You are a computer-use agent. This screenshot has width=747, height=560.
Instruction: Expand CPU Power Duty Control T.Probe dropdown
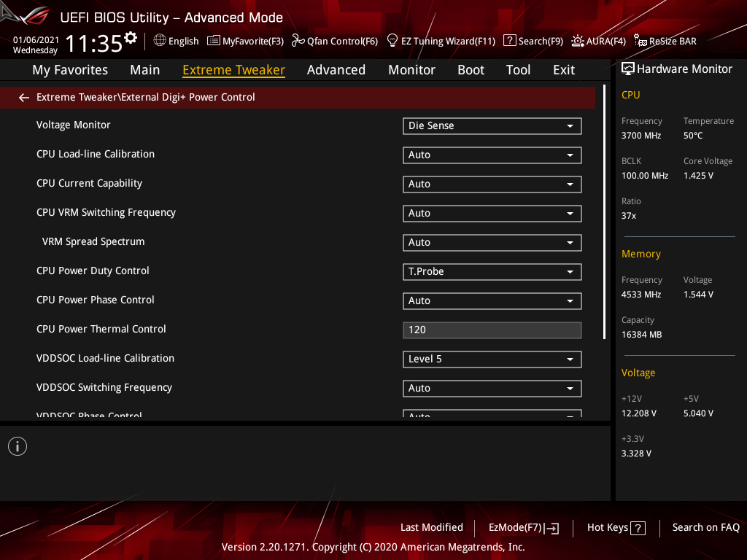pos(492,272)
